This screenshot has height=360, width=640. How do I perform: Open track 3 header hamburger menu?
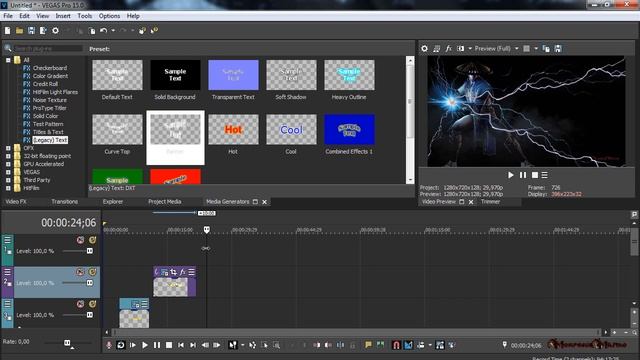point(7,304)
